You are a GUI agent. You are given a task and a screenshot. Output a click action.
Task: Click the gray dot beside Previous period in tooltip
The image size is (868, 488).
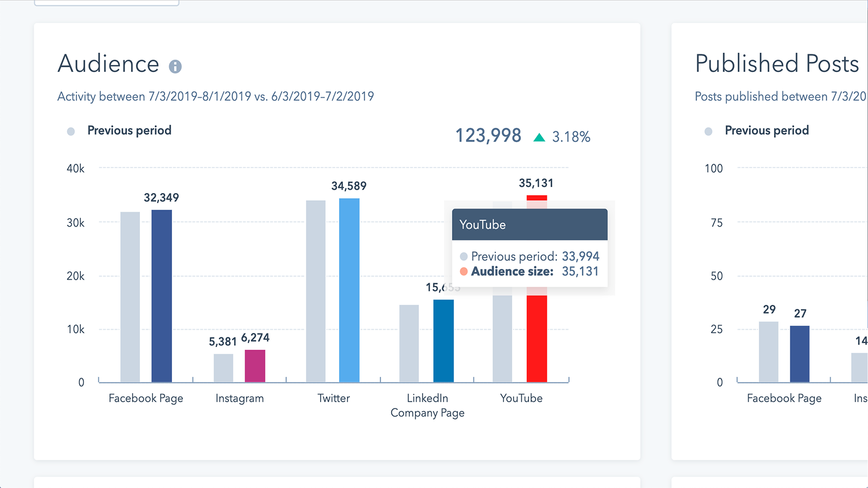(x=463, y=256)
